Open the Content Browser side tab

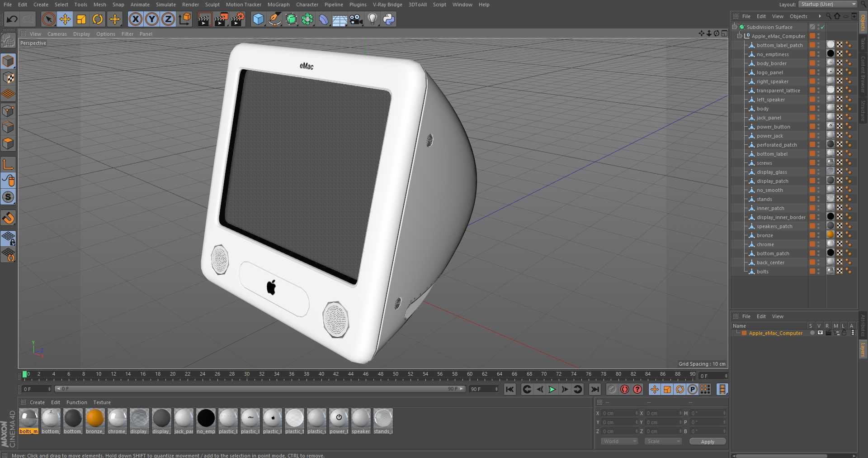coord(863,74)
